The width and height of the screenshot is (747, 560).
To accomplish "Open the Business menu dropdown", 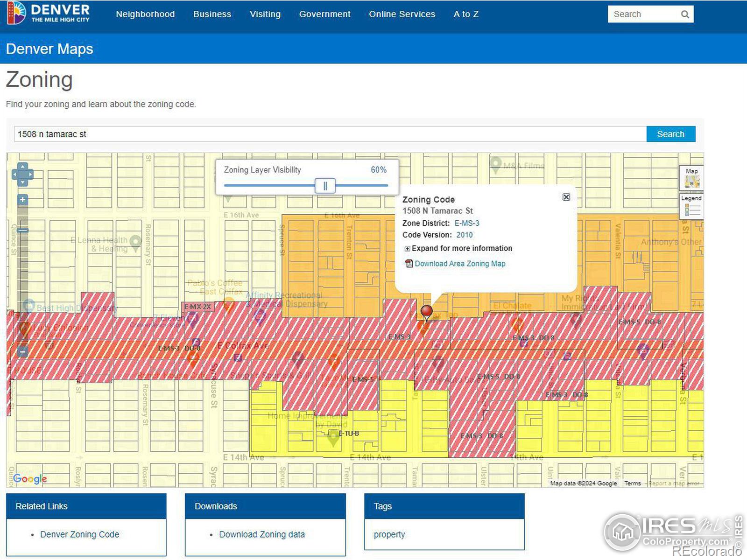I will pos(212,14).
